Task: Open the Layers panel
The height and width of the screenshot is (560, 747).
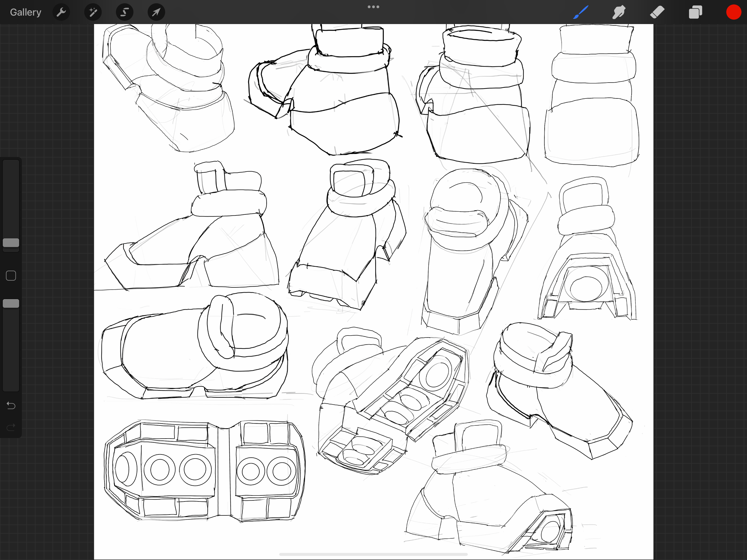Action: pos(695,12)
